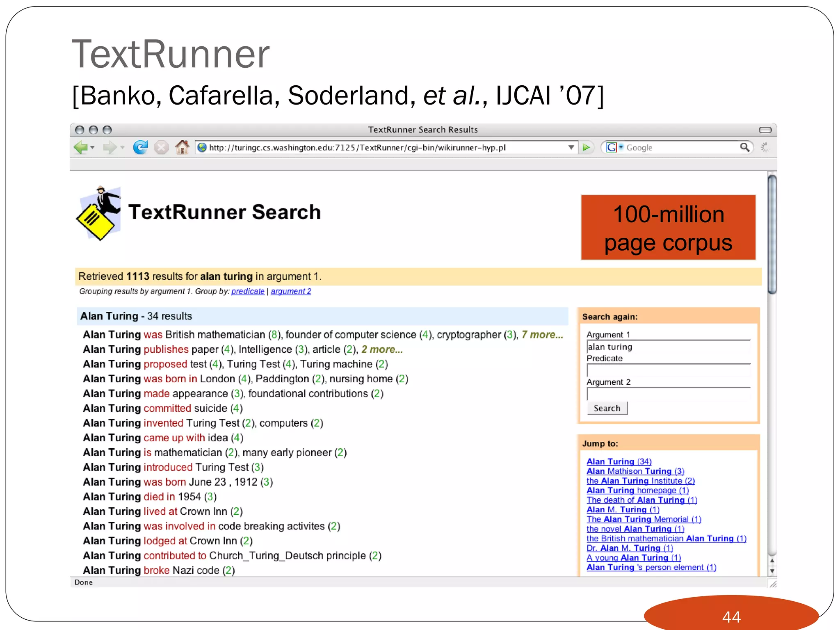Click the site globe icon in URL bar
Viewport: 840px width, 630px height.
click(202, 147)
